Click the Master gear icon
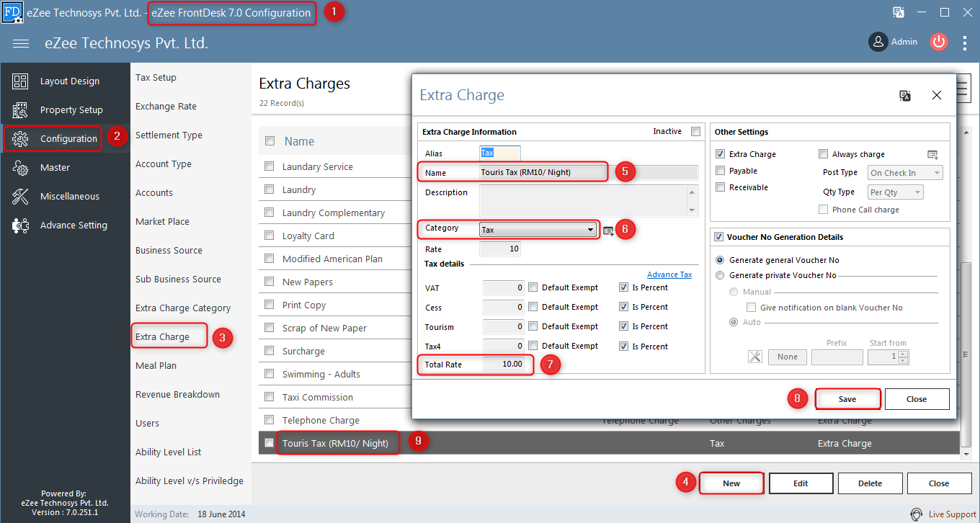This screenshot has height=523, width=980. click(x=20, y=168)
